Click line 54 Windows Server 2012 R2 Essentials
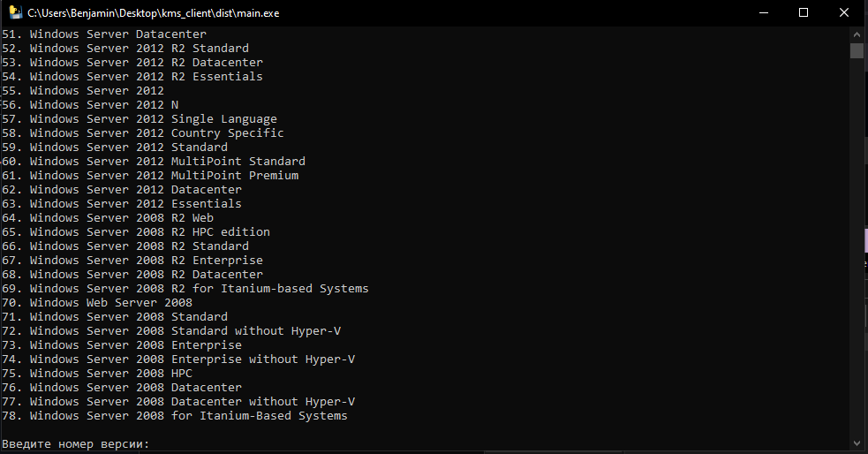Screen dimensions: 868x454 (132, 77)
